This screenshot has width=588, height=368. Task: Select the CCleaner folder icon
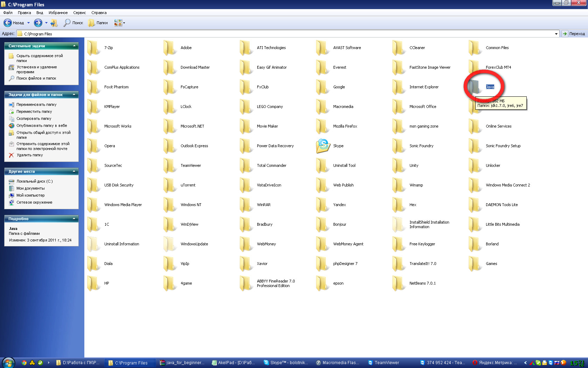point(399,48)
